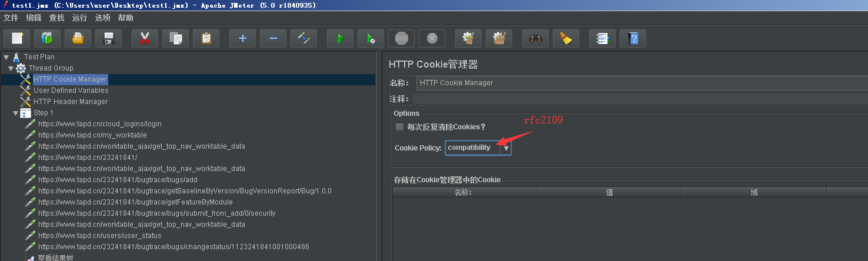The image size is (868, 261).
Task: Open the 查找 menu
Action: tap(57, 18)
